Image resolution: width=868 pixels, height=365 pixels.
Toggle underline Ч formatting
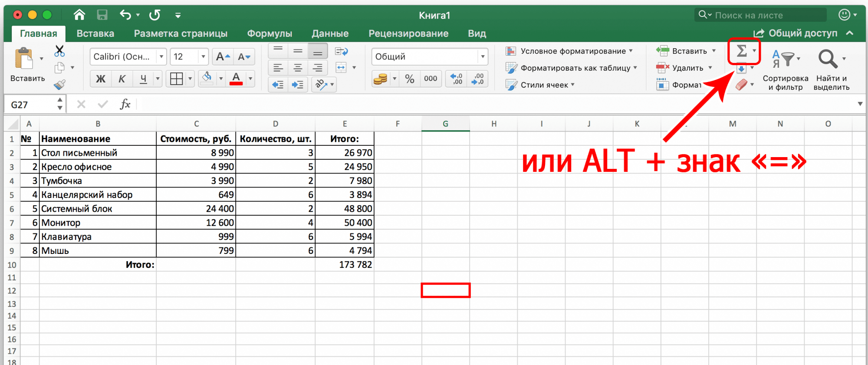143,79
